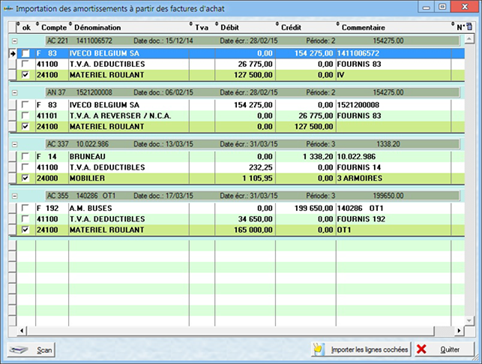Select the AC 337 10.022.986 group header
This screenshot has width=482, height=364.
coord(252,144)
